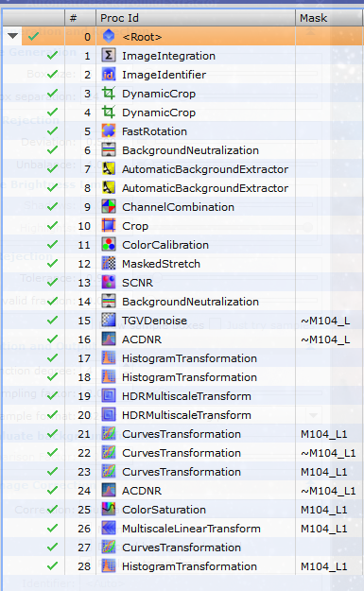Select the 'ImageIdentifier' row label
The height and width of the screenshot is (591, 364).
tap(164, 75)
